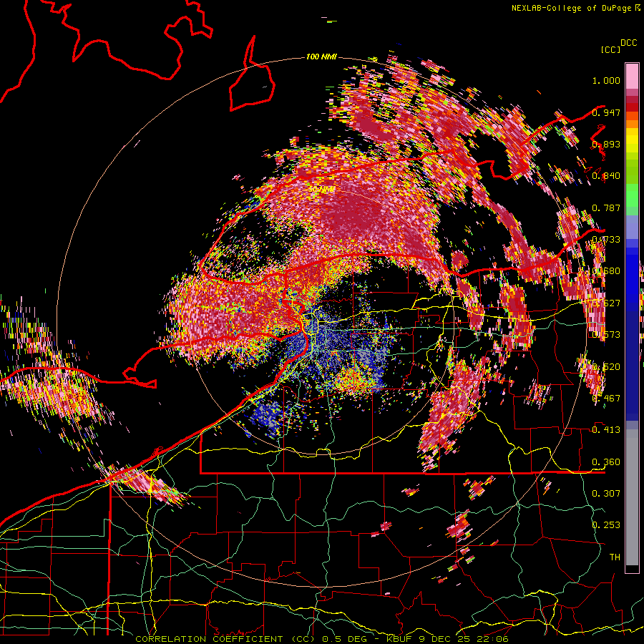Click the [CC] label above the color scale
The height and width of the screenshot is (644, 644).
(x=610, y=49)
